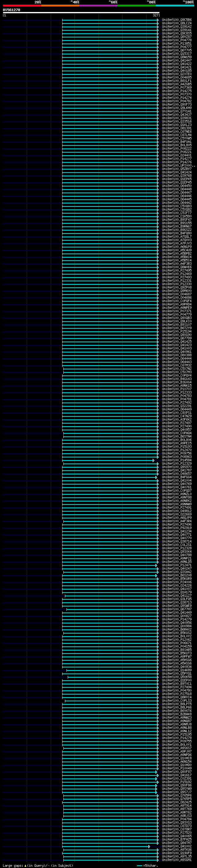Select hit UniRef100_Q10HC8
197x868 pixels.
[x=176, y=758]
